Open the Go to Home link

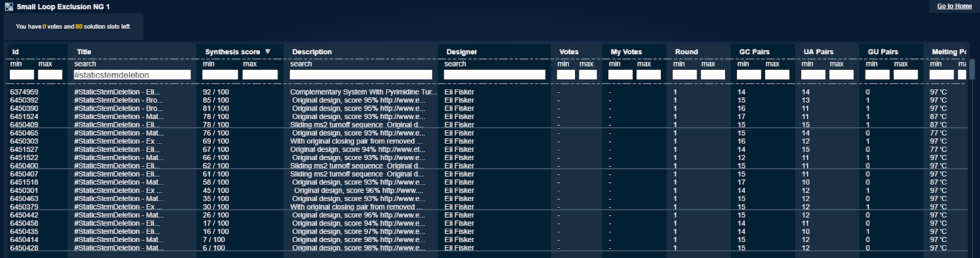pos(954,6)
